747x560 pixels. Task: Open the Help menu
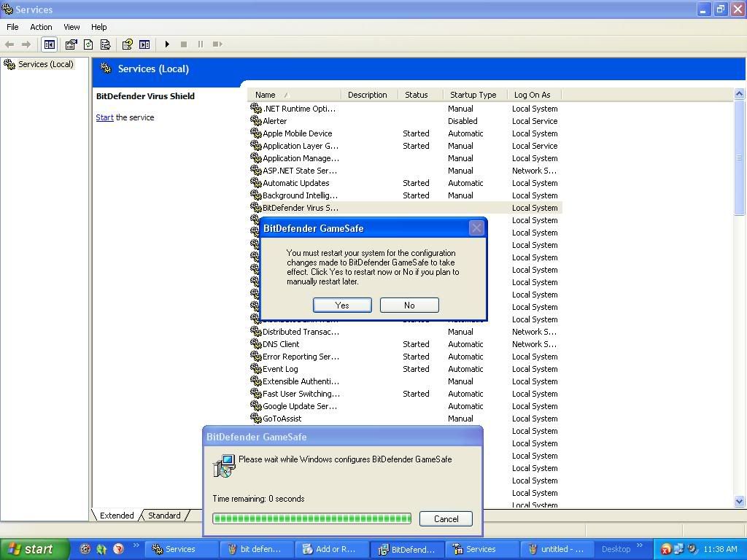98,27
